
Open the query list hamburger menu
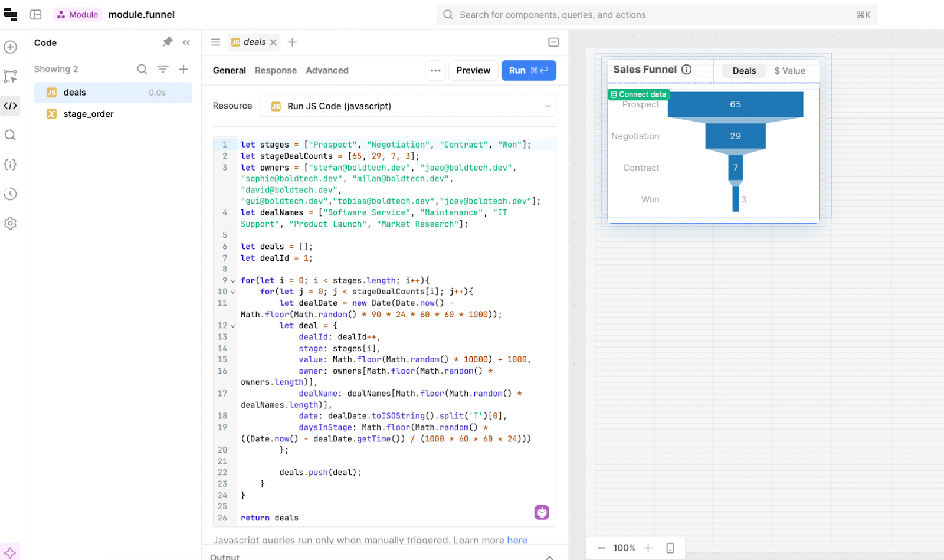pyautogui.click(x=216, y=42)
